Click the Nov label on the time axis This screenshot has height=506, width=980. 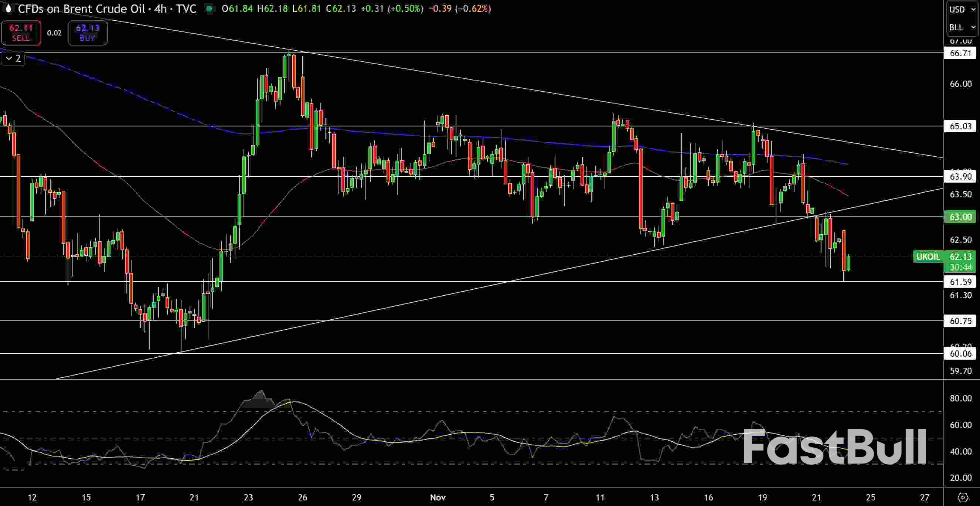(x=438, y=497)
